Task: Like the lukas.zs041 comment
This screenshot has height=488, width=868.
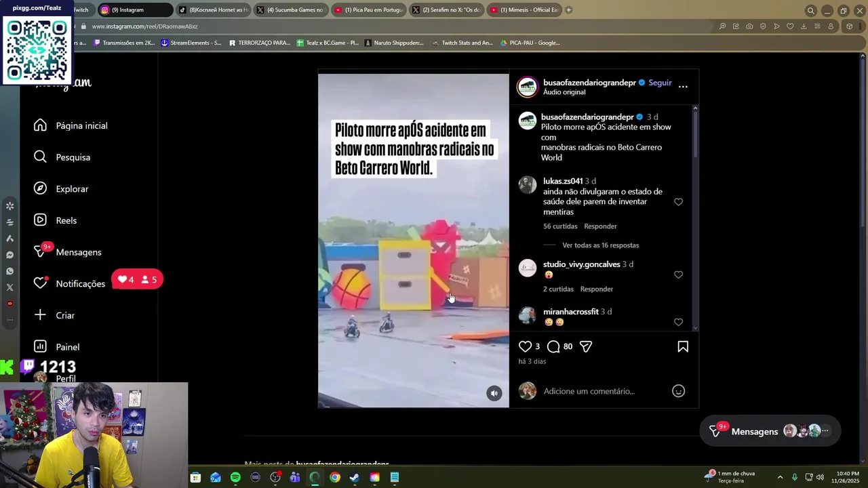Action: coord(678,202)
